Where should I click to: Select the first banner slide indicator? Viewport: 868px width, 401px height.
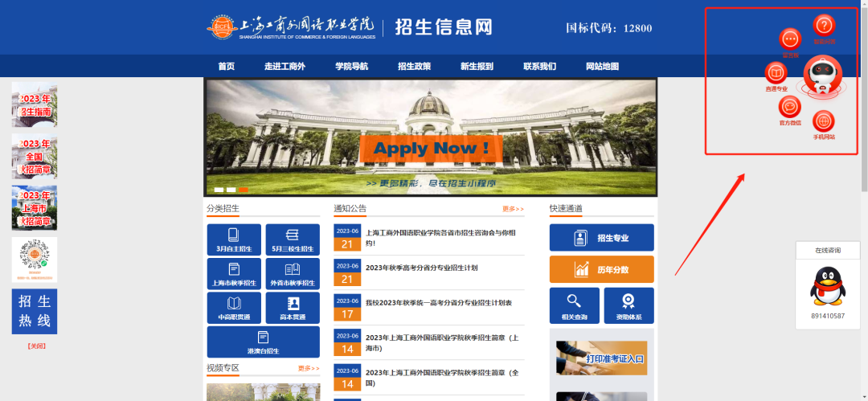219,190
